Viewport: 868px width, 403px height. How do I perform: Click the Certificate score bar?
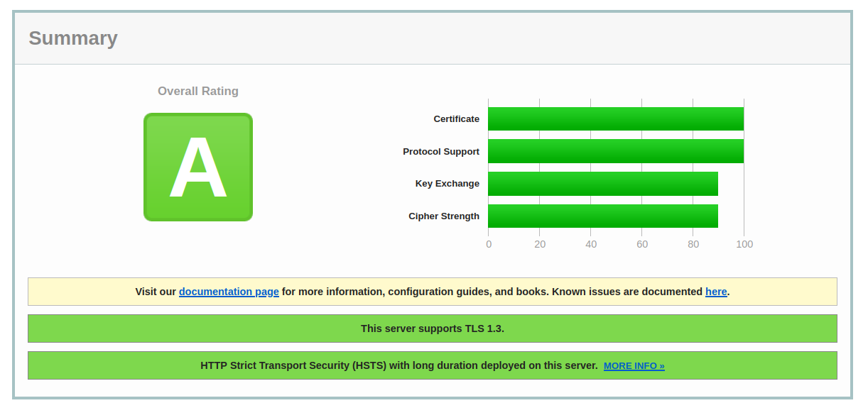[616, 119]
